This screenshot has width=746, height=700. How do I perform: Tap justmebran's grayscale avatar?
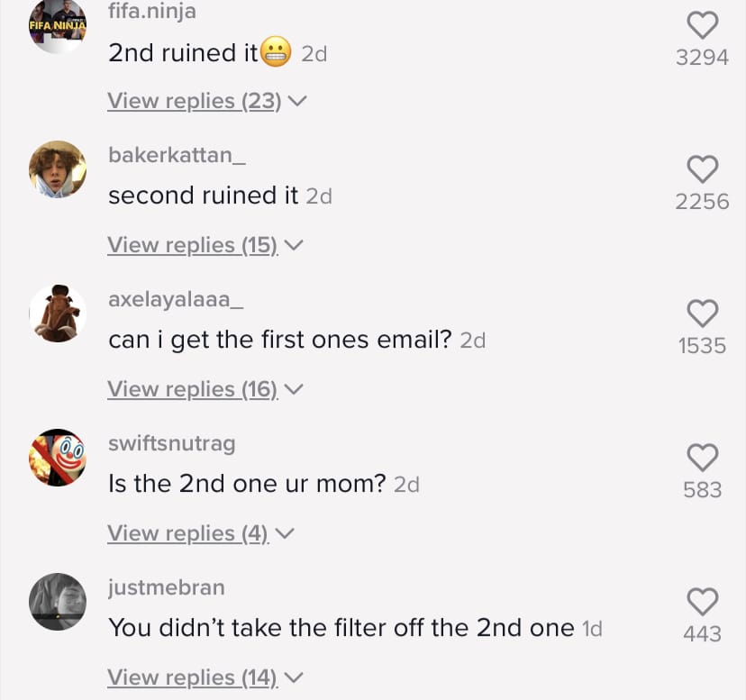coord(58,602)
